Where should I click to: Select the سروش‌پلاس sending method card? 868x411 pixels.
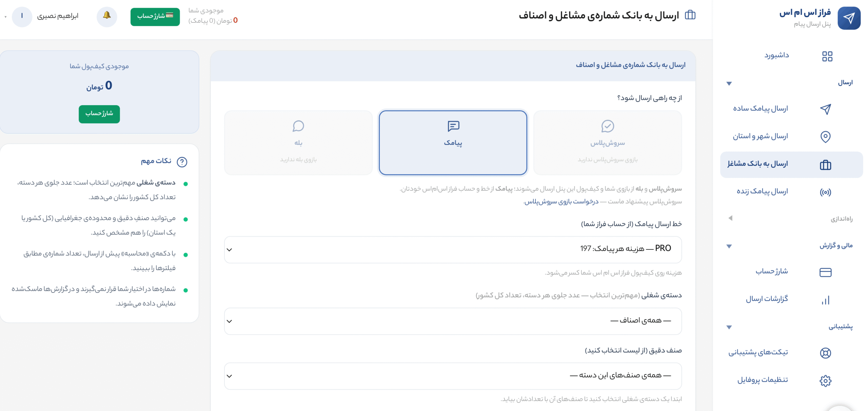(x=607, y=143)
